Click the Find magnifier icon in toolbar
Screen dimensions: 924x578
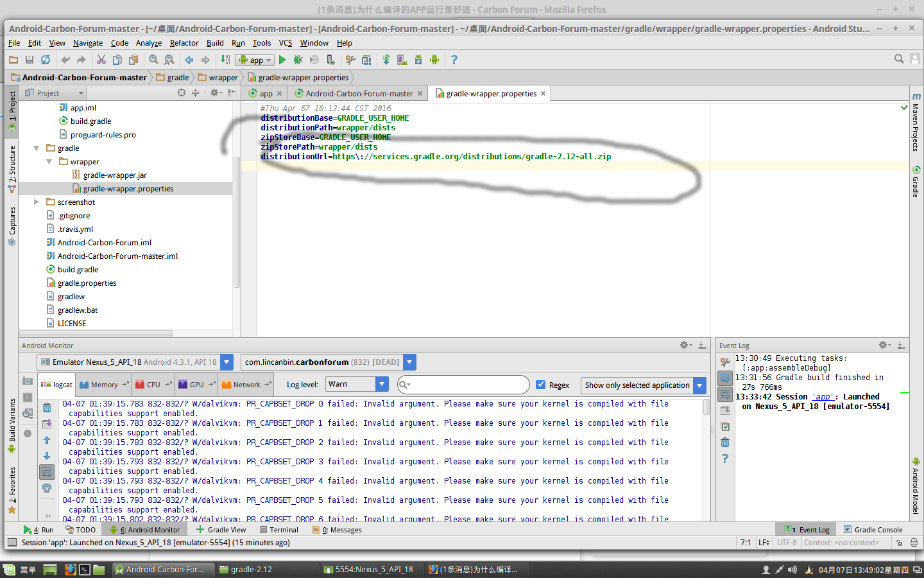[153, 60]
